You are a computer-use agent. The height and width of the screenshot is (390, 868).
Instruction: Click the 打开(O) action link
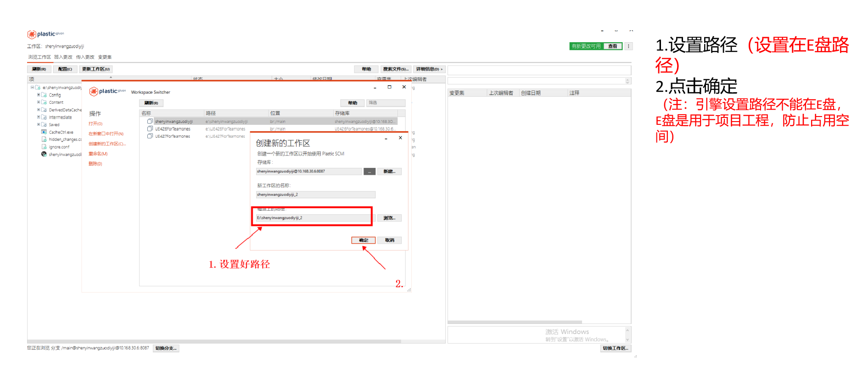point(95,124)
